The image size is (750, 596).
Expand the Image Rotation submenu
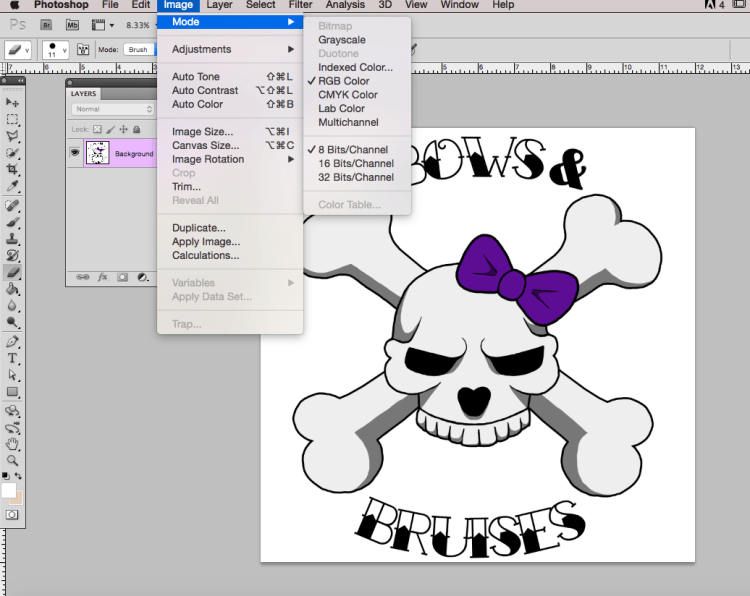point(230,159)
